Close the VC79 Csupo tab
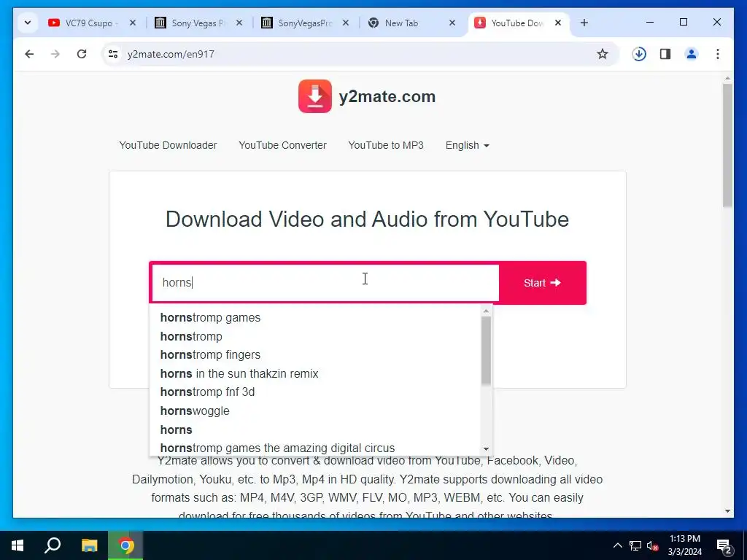Screen dimensions: 747x560 [x=133, y=23]
